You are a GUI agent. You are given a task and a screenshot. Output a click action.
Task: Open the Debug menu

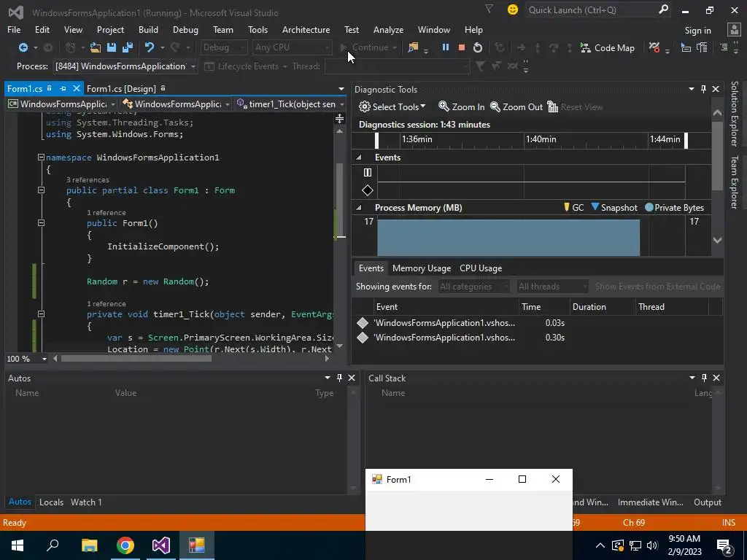pyautogui.click(x=185, y=29)
